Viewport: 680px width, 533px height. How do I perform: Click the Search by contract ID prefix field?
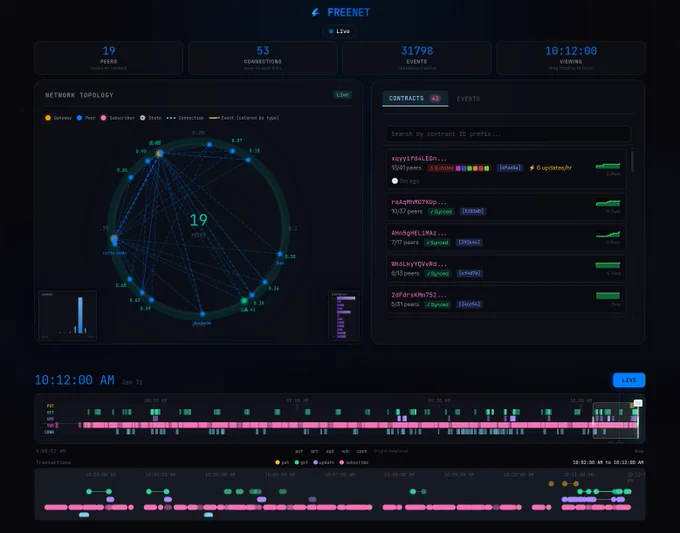(508, 134)
